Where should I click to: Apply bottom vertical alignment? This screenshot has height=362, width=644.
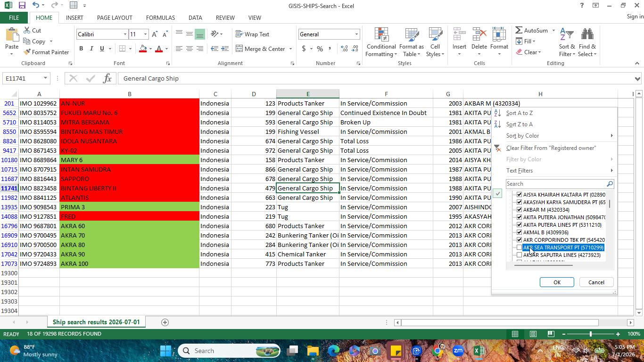click(200, 34)
